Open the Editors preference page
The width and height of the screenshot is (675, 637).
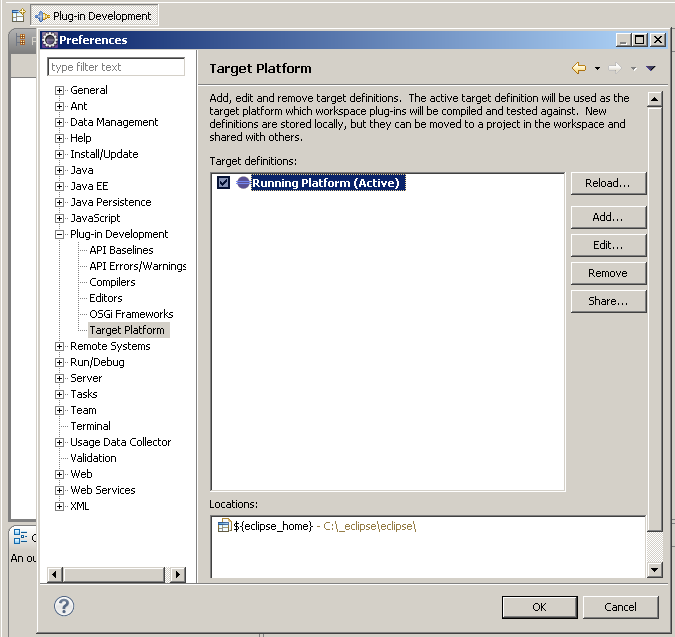click(x=106, y=298)
